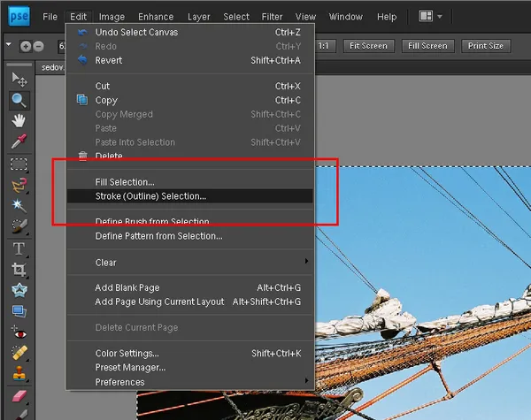Screen dimensions: 531x420
Task: Select the Move tool
Action: coord(19,80)
